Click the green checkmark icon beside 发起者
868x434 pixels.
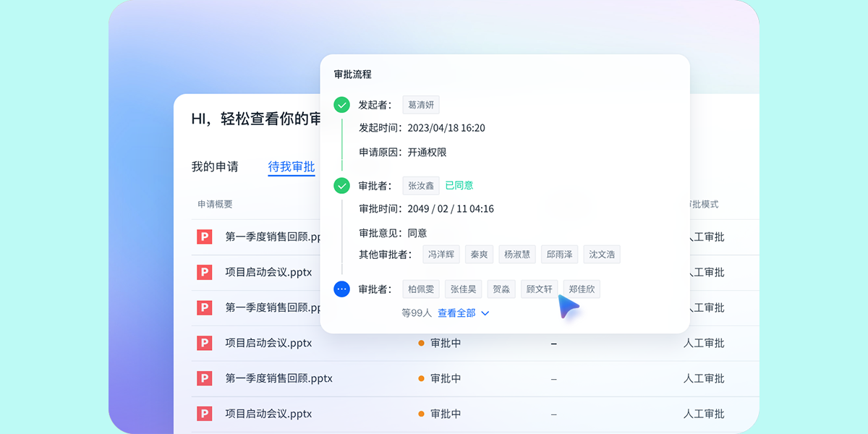(x=342, y=105)
